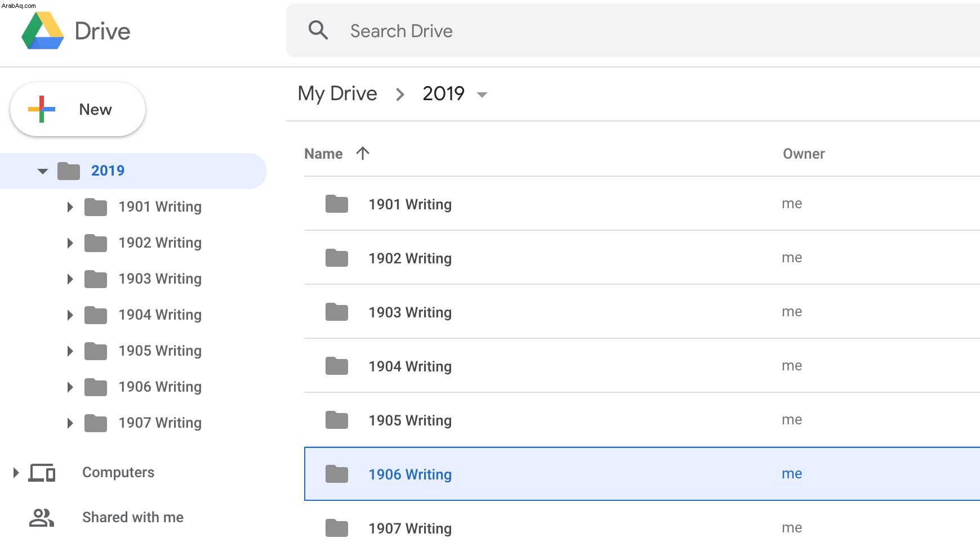Collapse the 2019 folder in sidebar

click(43, 171)
